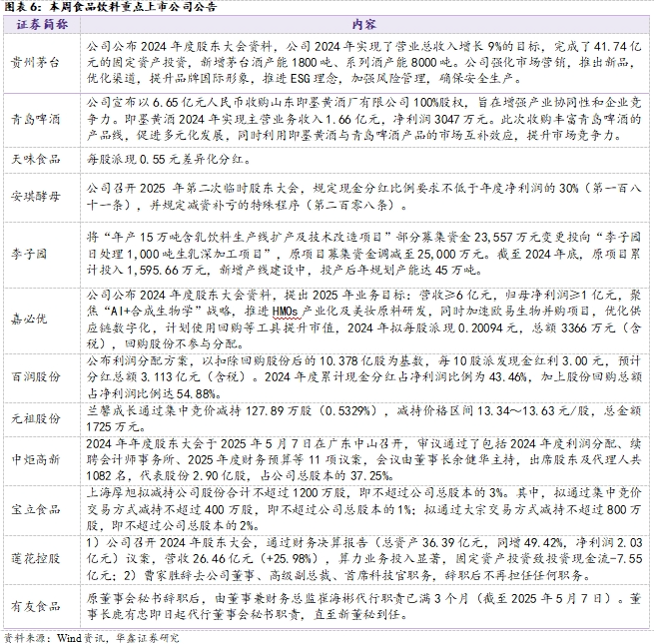
Task: Click the 青岛啤酒 content about 收购即墨黄酒
Action: coord(363,119)
